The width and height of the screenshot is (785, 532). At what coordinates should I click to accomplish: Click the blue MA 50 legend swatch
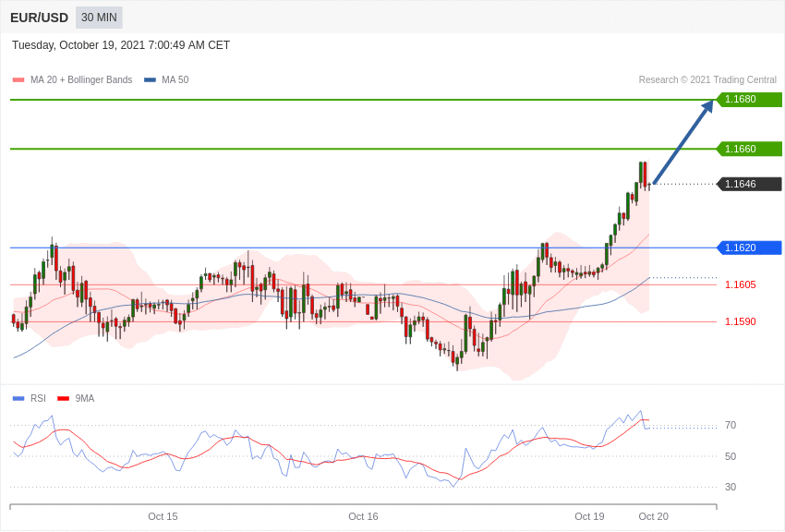(x=150, y=79)
